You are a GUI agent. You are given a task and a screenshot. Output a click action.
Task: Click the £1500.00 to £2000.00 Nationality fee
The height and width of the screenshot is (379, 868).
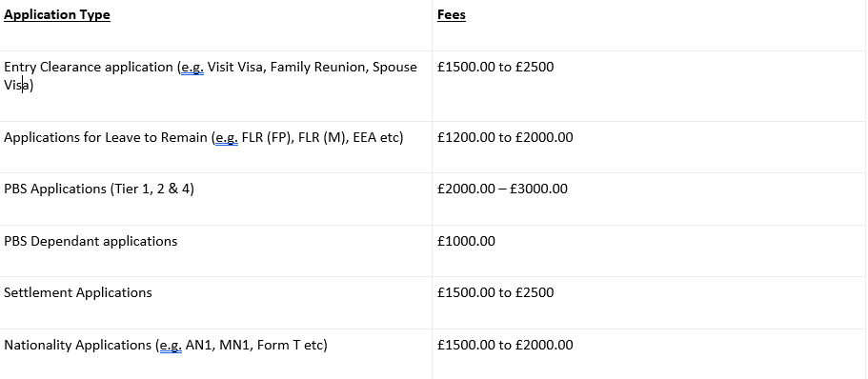coord(505,346)
